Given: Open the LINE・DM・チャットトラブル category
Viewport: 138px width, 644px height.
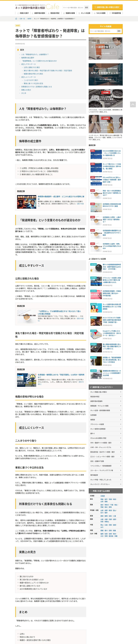Looking at the screenshot, I should (106, 447).
